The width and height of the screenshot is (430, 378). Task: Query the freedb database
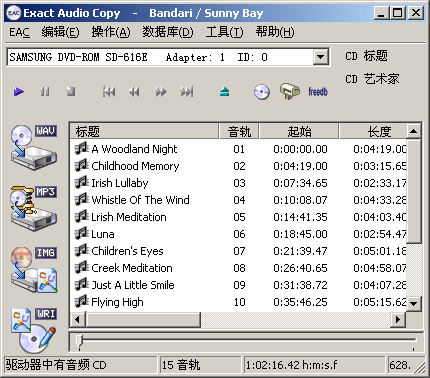tap(318, 91)
